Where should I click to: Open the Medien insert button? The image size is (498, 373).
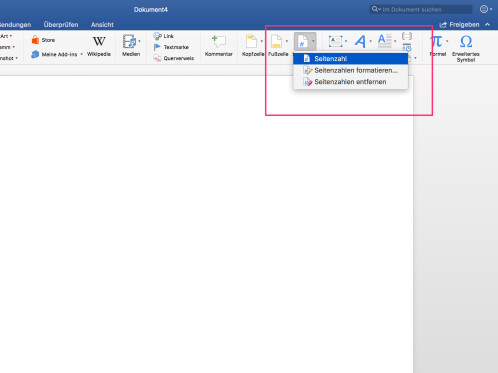pos(130,46)
